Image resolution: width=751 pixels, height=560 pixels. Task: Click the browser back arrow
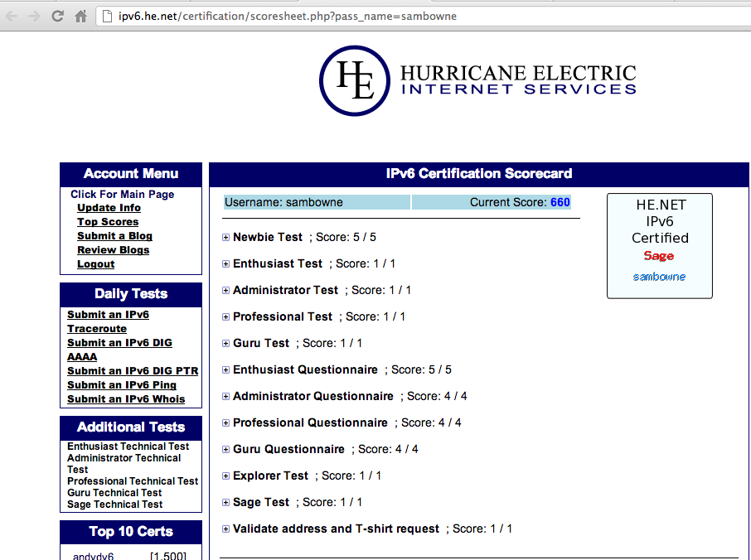12,17
